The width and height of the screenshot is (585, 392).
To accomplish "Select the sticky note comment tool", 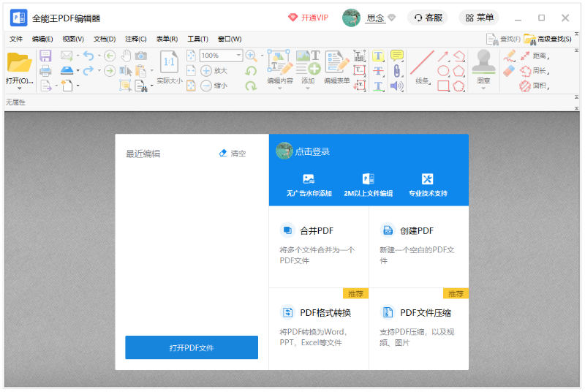I will (x=397, y=56).
